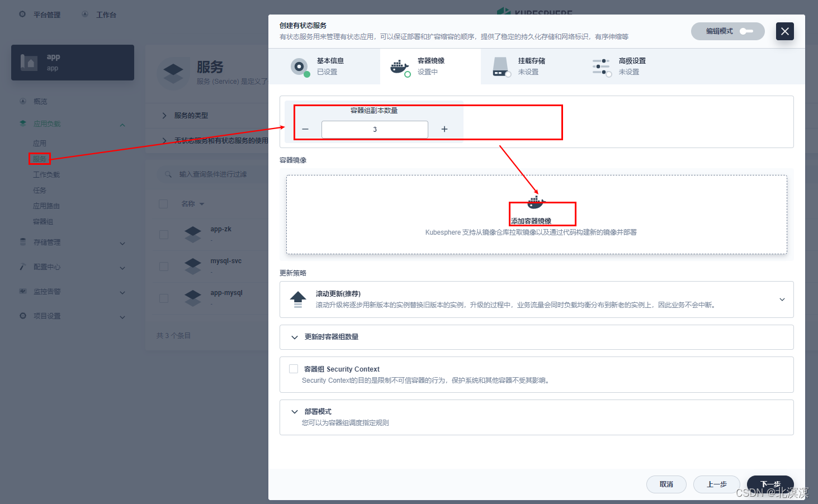Open 任务 in the sidebar
Screen dimensions: 818x504
click(40, 191)
